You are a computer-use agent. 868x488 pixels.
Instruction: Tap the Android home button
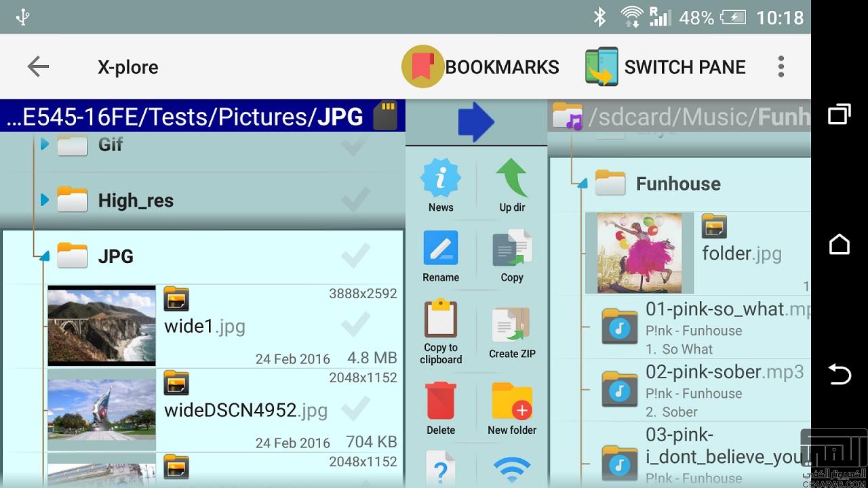tap(840, 244)
